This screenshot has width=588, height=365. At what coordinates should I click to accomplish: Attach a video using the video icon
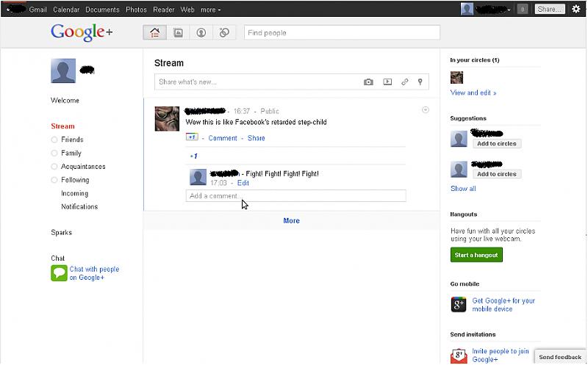[x=387, y=82]
